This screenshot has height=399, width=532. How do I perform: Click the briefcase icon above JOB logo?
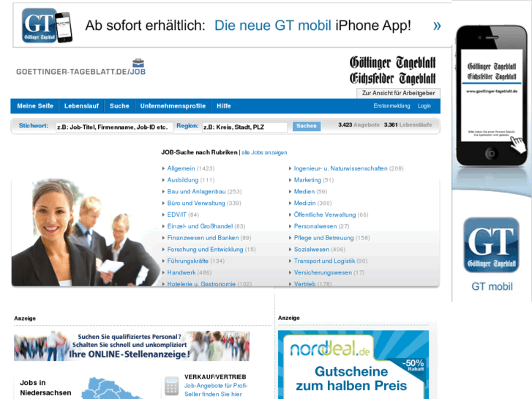[x=138, y=63]
